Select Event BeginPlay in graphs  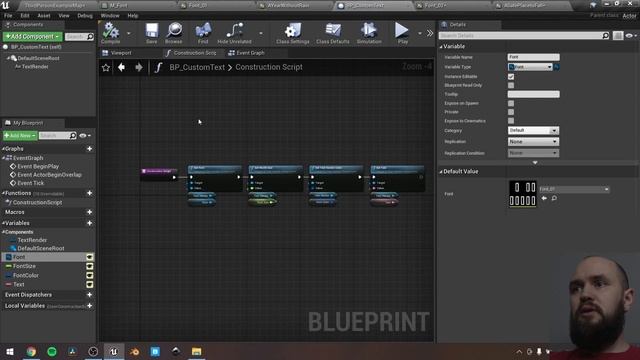coord(38,167)
